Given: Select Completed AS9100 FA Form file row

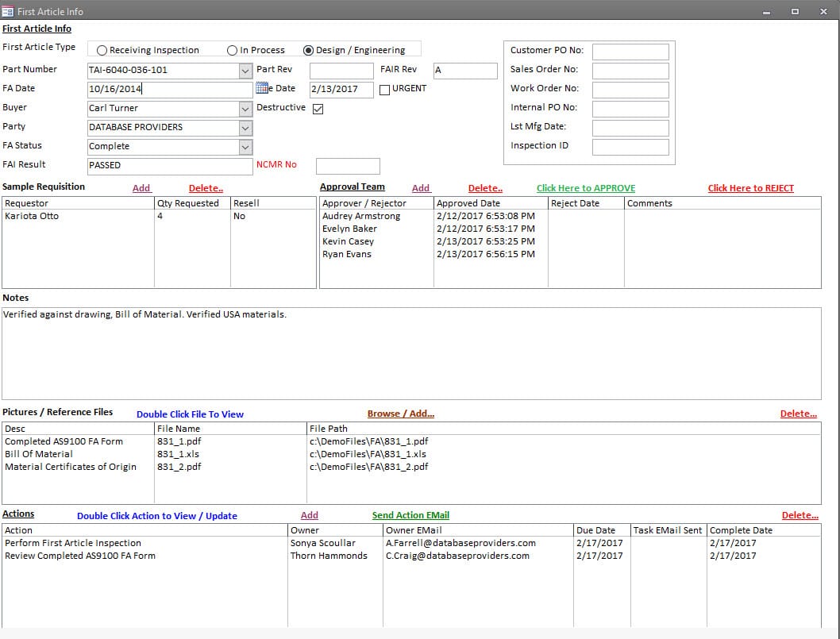Looking at the screenshot, I should pyautogui.click(x=411, y=441).
